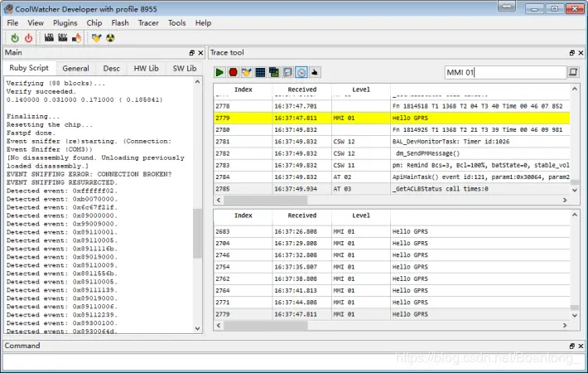Select filtered row 2764 Hello GPRS
This screenshot has width=588, height=373.
click(392, 290)
